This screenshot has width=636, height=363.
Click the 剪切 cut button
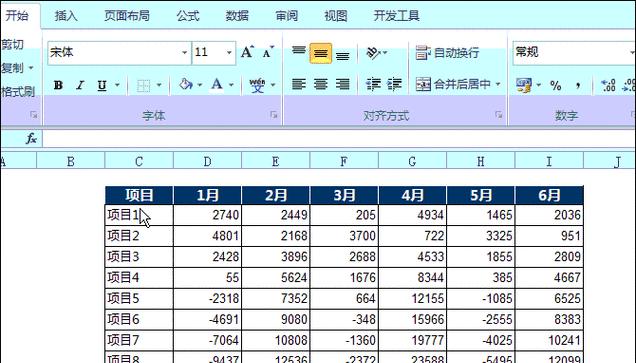click(13, 44)
